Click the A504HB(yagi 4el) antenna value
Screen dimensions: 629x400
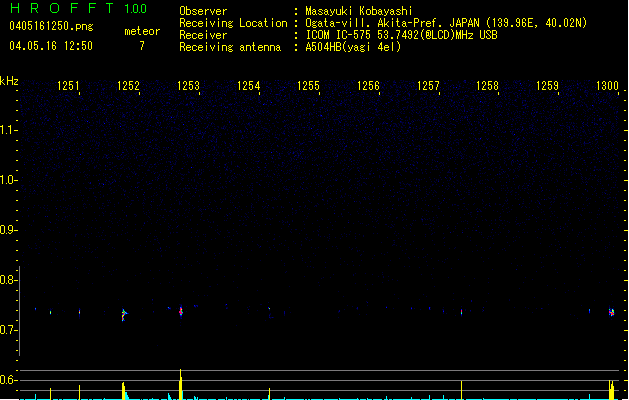click(353, 47)
